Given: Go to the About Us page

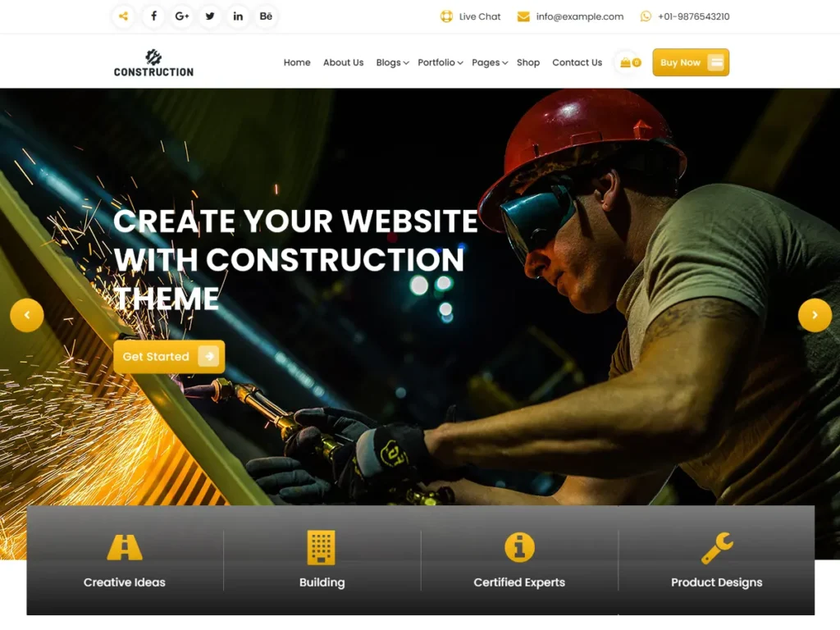Looking at the screenshot, I should tap(343, 62).
